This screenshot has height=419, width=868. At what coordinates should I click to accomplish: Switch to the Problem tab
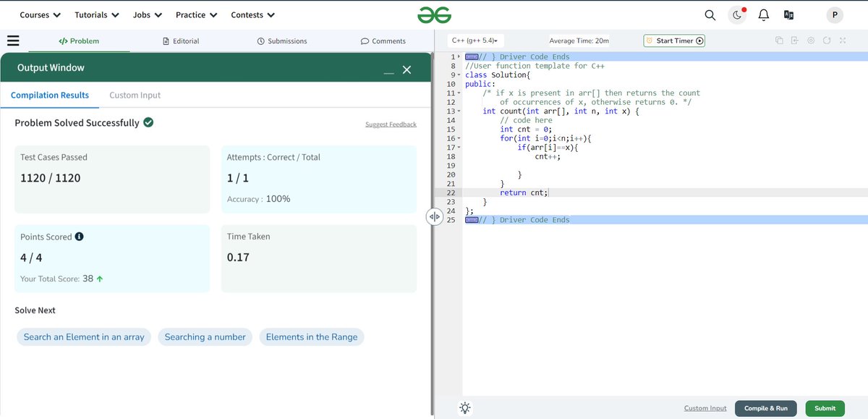[79, 41]
